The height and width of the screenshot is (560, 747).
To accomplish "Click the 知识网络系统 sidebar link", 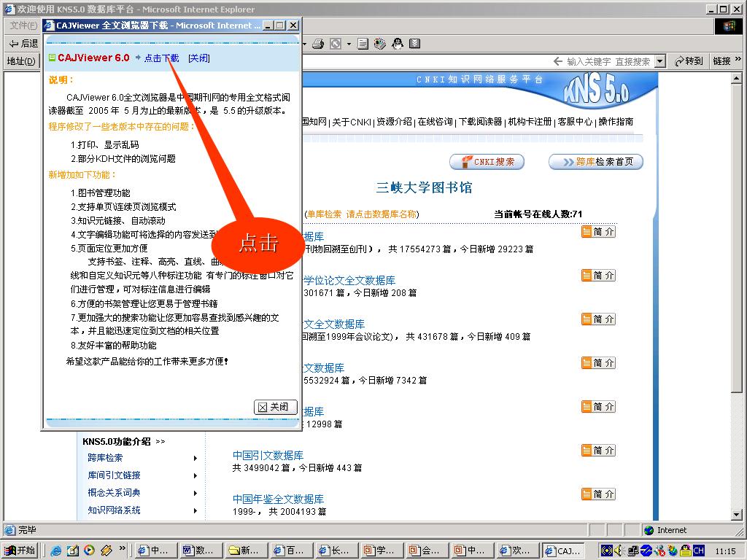I will 115,510.
